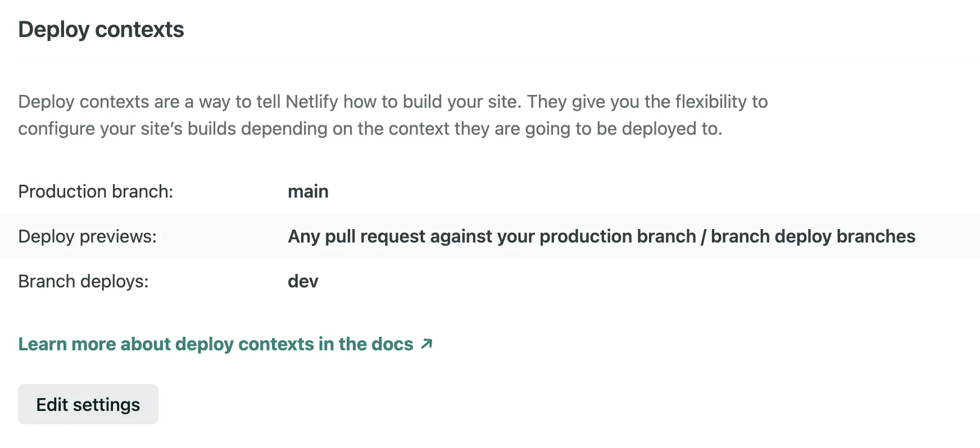Click the 'Branch deploys:' label
This screenshot has height=448, width=980.
tap(83, 281)
